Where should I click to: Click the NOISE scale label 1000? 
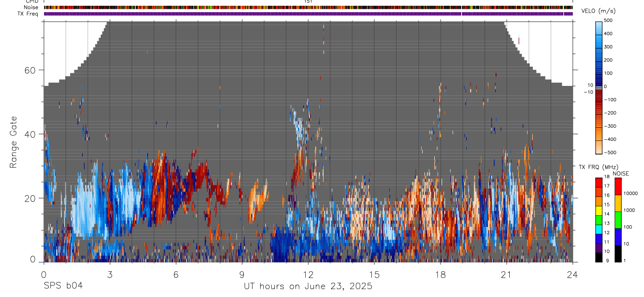[629, 211]
